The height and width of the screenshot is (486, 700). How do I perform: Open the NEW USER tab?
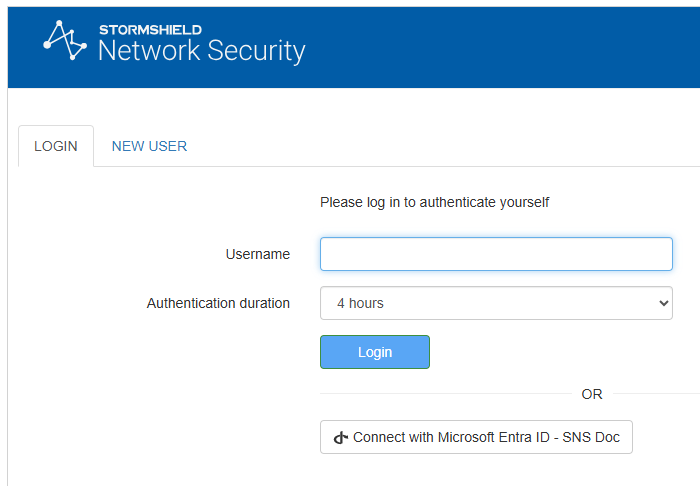[149, 146]
